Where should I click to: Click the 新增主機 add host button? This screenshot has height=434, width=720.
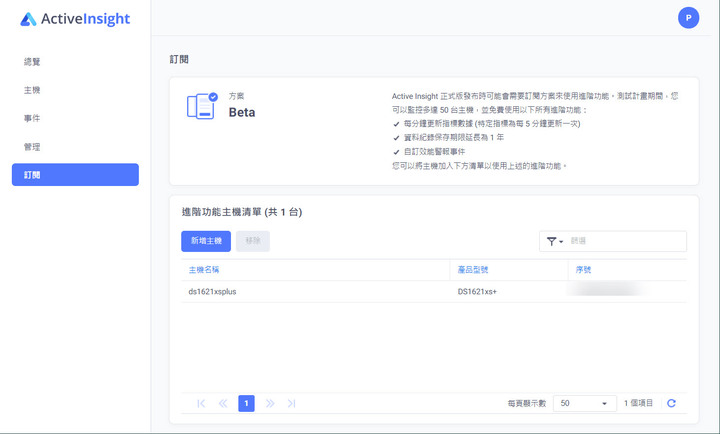206,241
